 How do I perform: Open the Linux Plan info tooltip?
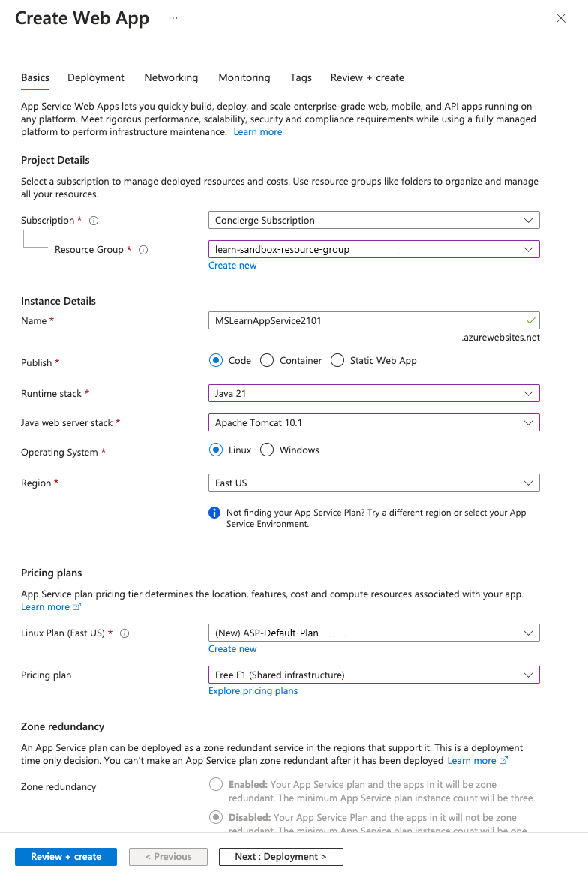124,633
